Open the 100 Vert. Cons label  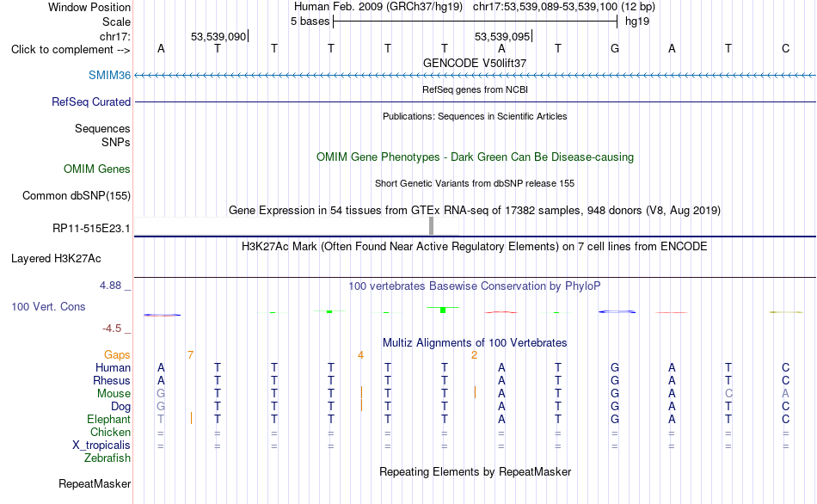click(x=48, y=306)
